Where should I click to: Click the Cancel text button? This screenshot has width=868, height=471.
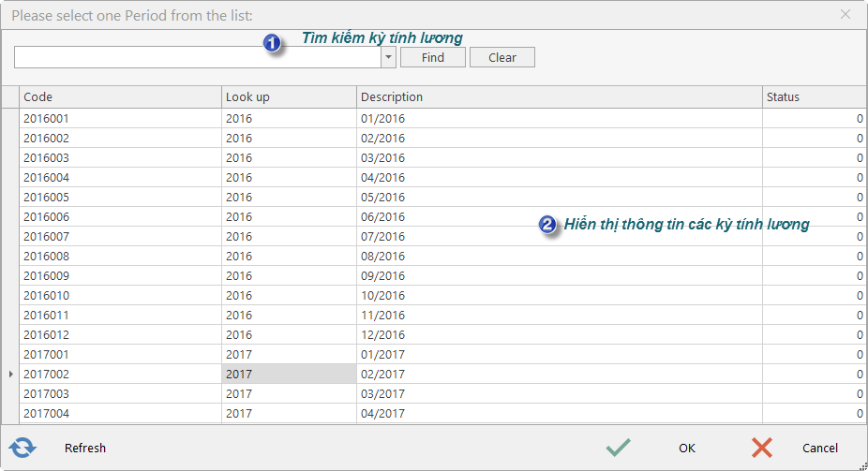coord(820,448)
